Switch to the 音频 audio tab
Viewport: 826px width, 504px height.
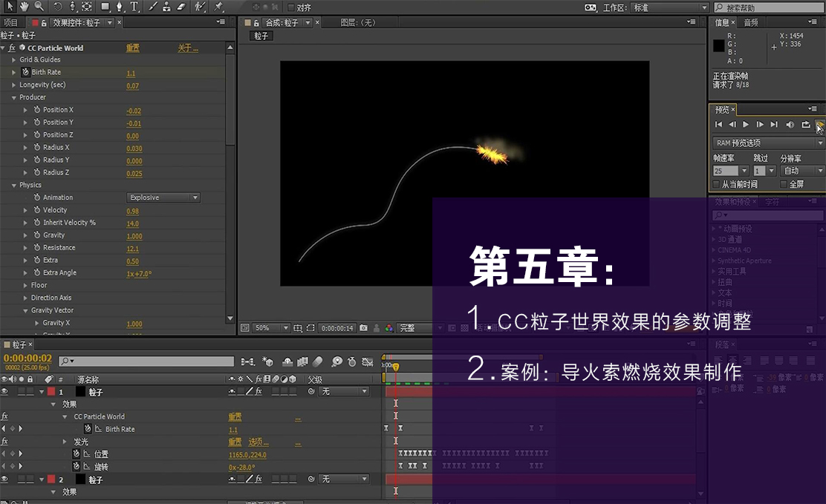pos(751,23)
